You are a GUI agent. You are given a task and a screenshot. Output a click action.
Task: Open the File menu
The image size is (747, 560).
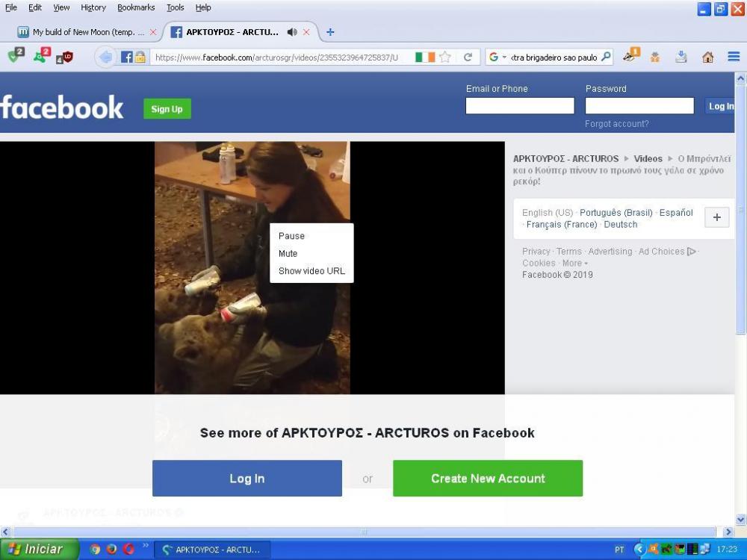coord(11,7)
